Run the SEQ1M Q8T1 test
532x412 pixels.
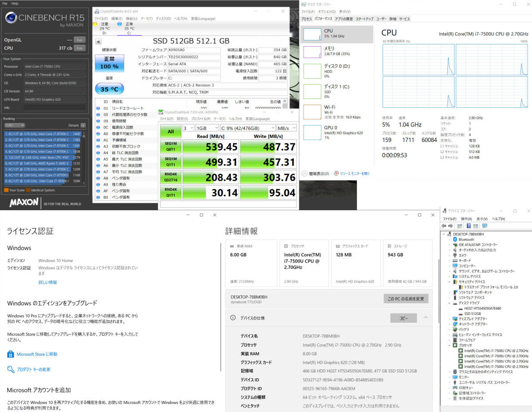pos(170,146)
